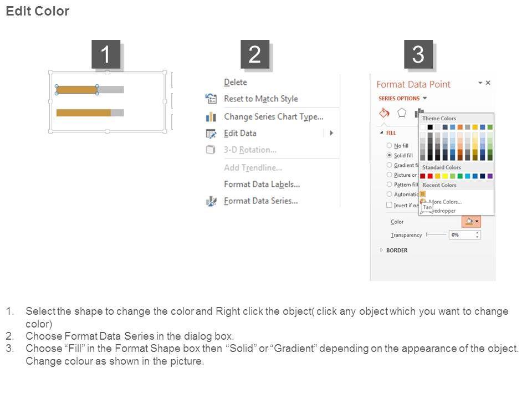The width and height of the screenshot is (532, 399).
Task: Click the Edit Data table icon
Action: pos(211,134)
